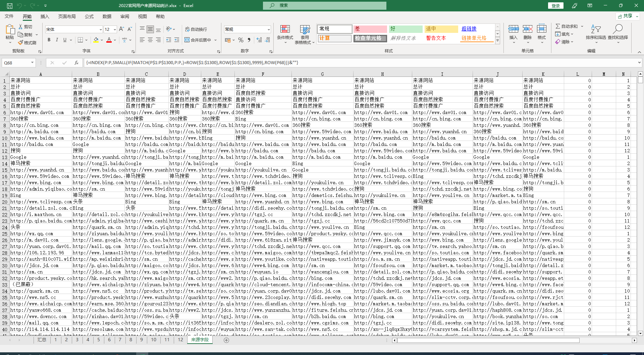Apply accounting number format
The width and height of the screenshot is (644, 355).
point(228,40)
